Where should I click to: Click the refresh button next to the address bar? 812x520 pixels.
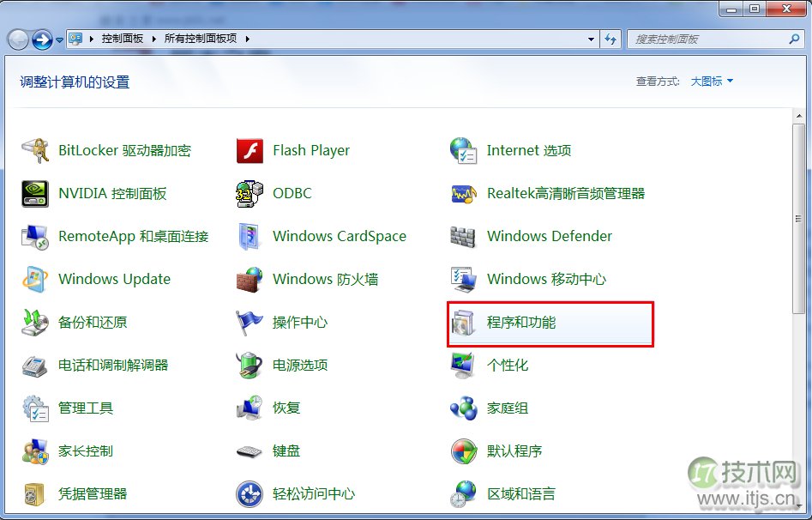(610, 38)
